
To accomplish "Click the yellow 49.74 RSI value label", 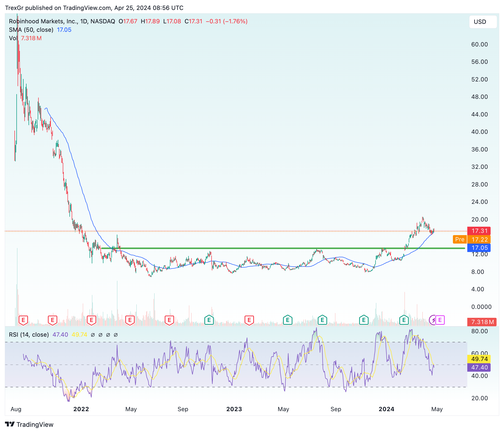I will click(479, 359).
